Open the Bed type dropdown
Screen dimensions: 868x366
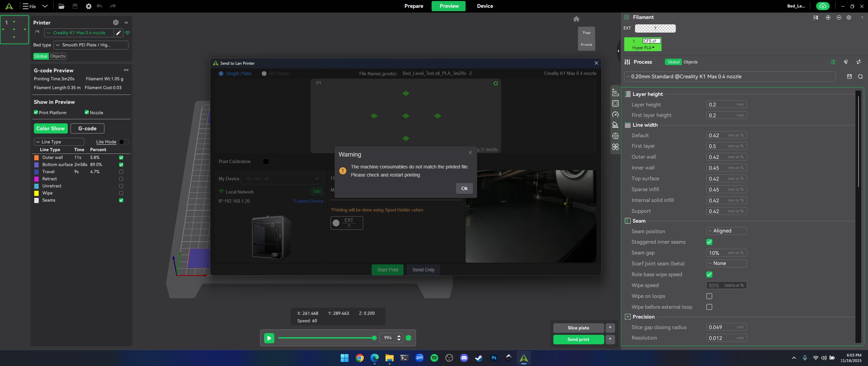click(x=91, y=45)
